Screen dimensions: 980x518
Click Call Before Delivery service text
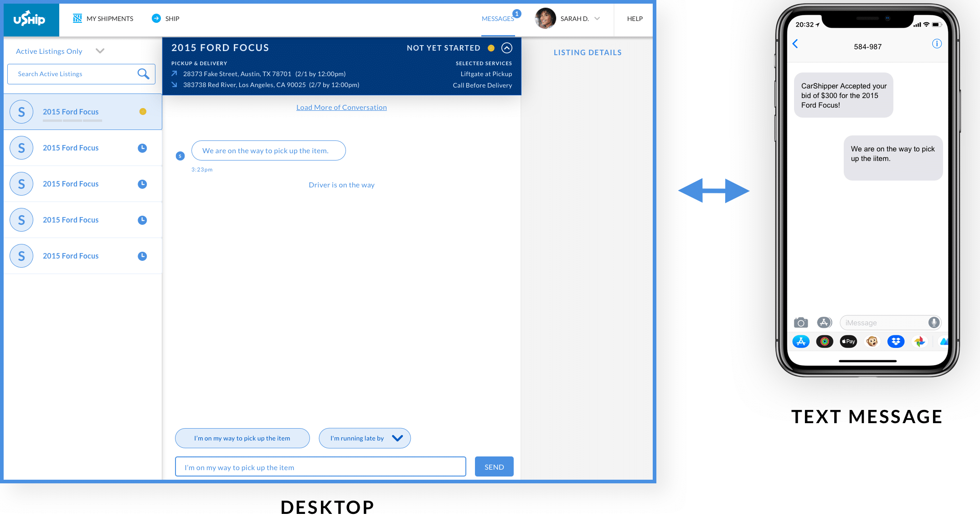point(482,85)
